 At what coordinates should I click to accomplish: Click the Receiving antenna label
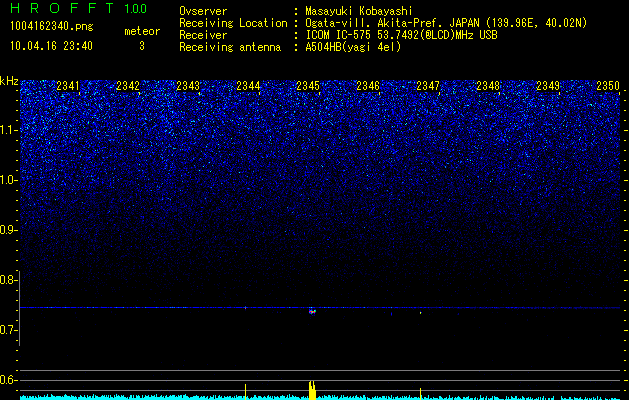[x=230, y=47]
